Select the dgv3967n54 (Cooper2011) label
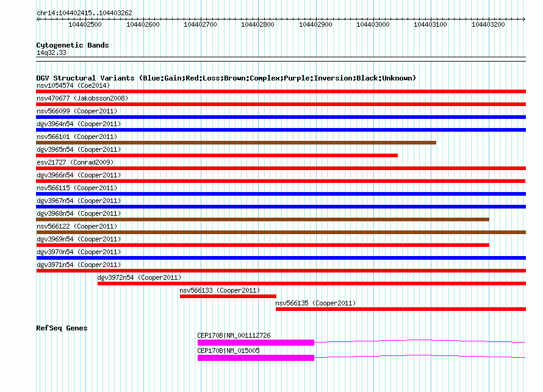 tap(79, 201)
